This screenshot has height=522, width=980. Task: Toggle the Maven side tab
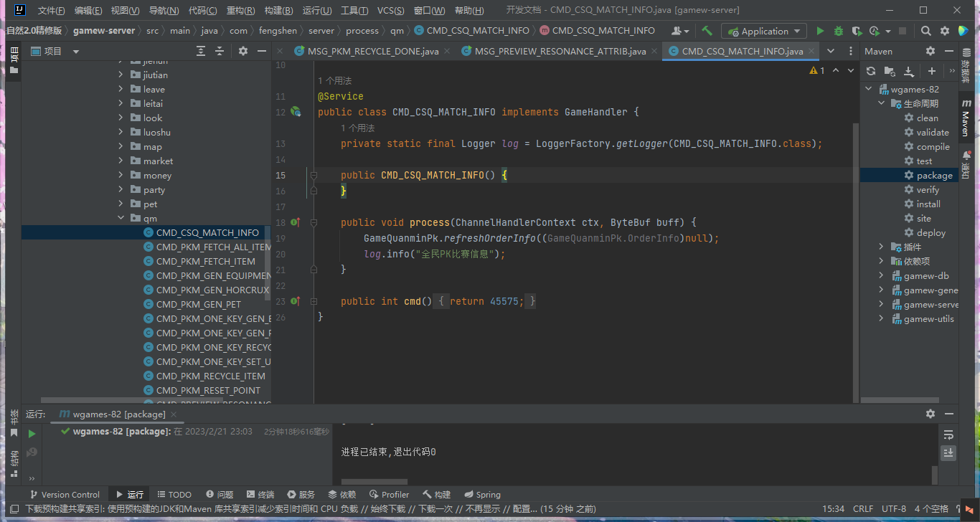pos(965,119)
